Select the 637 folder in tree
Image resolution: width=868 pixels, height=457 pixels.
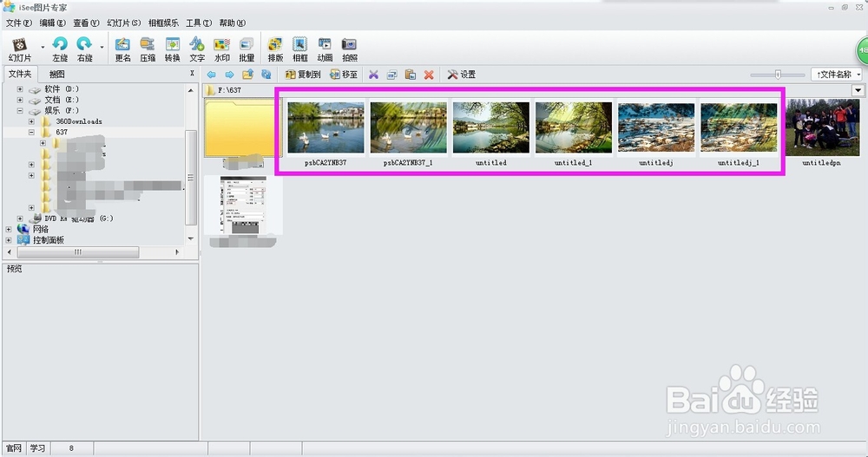click(62, 132)
